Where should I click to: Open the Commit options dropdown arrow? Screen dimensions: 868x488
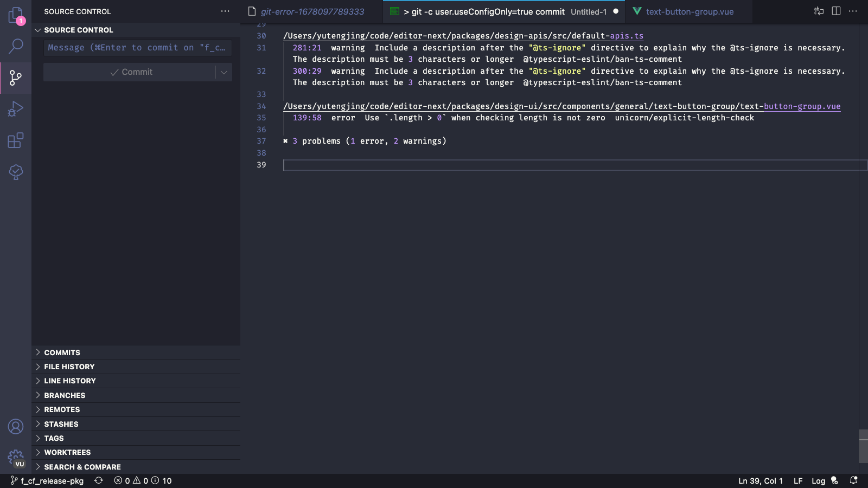(x=224, y=72)
